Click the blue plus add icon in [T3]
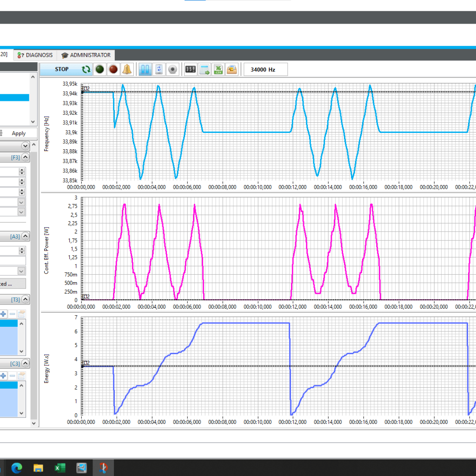The width and height of the screenshot is (476, 476). [x=3, y=314]
